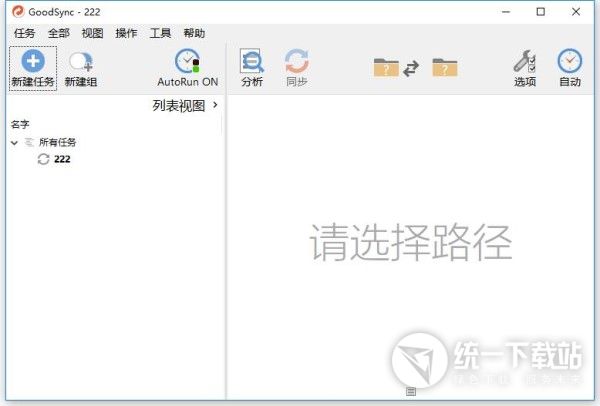
Task: Select the right folder path icon
Action: pos(445,67)
